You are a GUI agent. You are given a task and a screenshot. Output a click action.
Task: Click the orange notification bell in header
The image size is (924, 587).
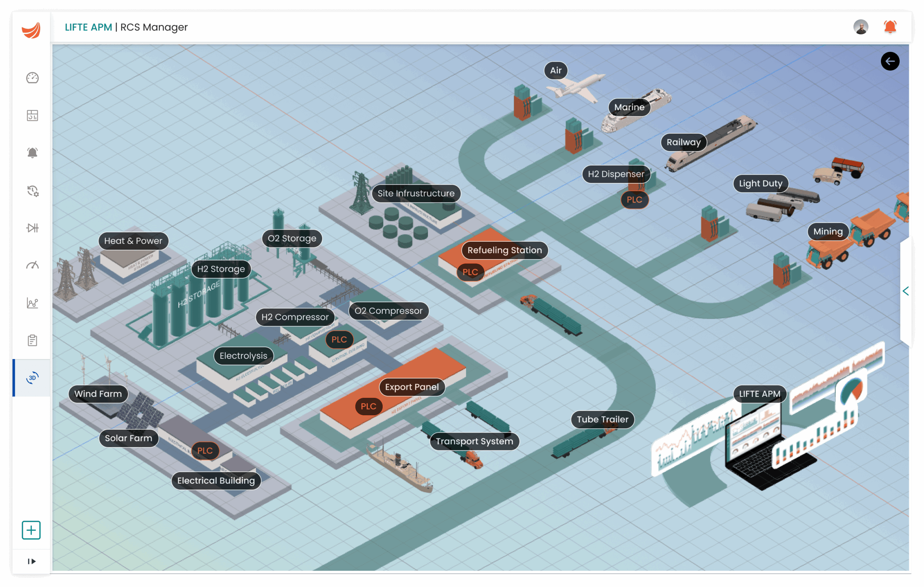click(x=890, y=27)
